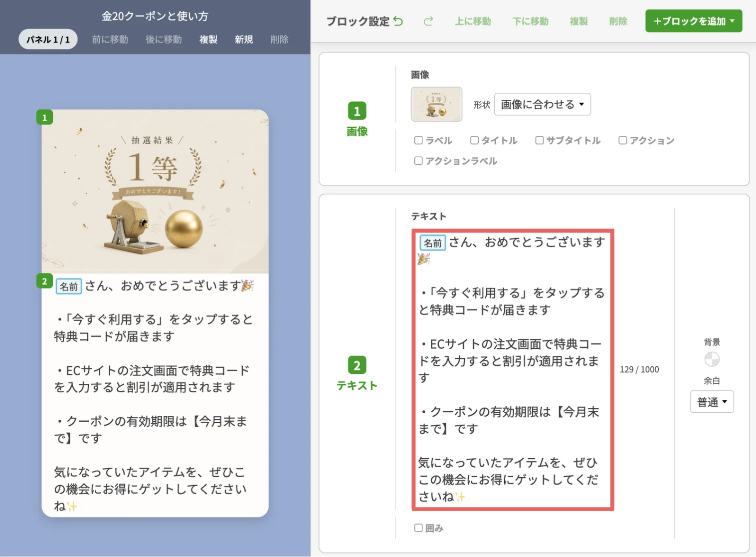Enable the タイトル checkbox
This screenshot has width=756, height=557.
point(474,140)
